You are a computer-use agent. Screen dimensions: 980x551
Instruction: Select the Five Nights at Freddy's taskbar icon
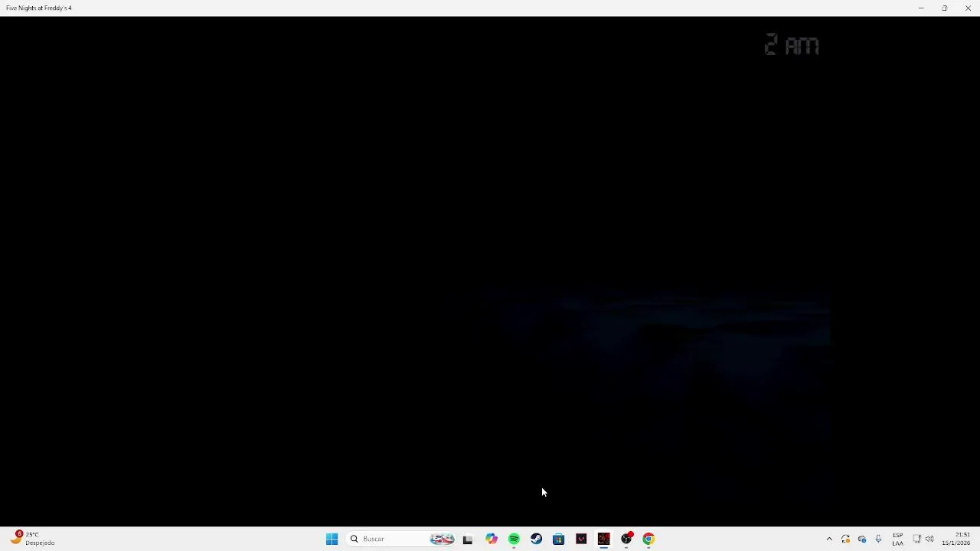pyautogui.click(x=604, y=539)
